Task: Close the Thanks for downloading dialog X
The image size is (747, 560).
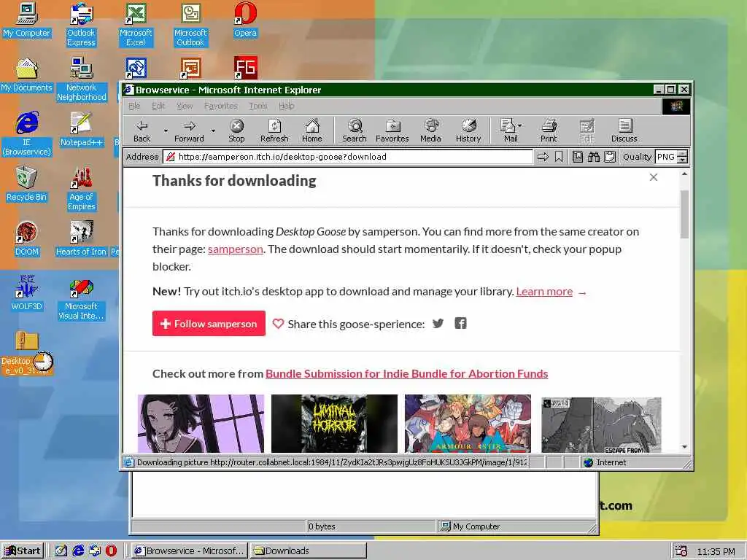Action: click(654, 177)
